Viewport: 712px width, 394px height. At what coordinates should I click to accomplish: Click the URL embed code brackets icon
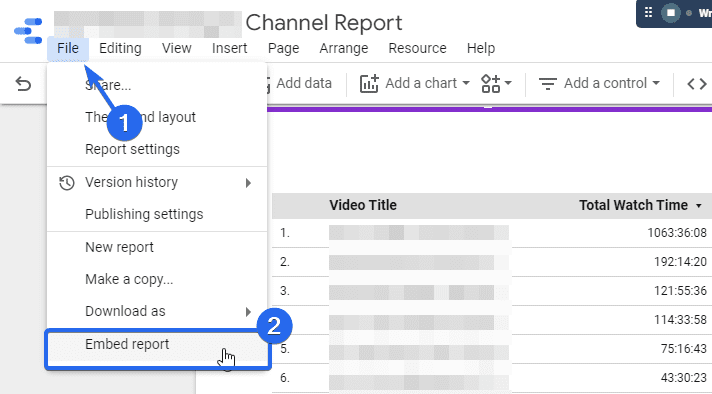(x=697, y=84)
